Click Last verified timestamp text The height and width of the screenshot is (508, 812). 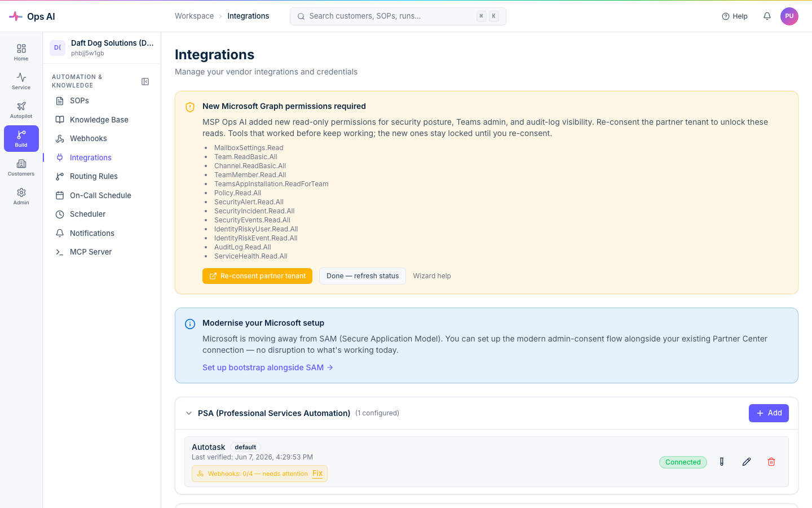(252, 457)
